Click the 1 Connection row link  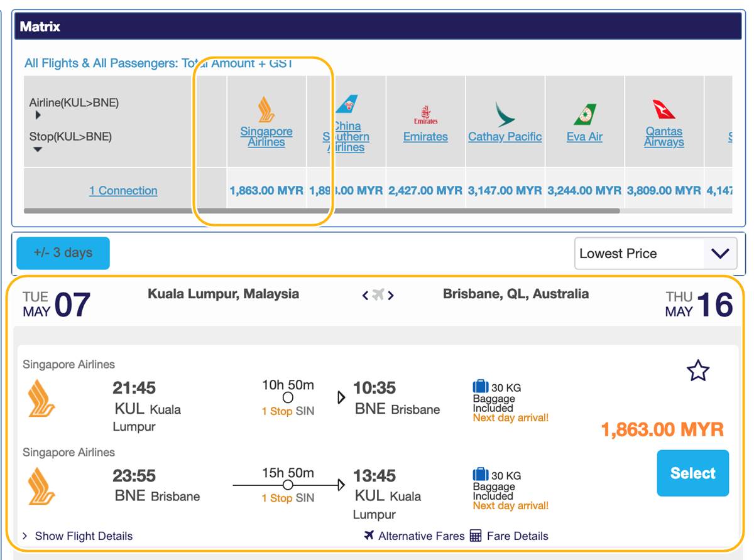click(123, 191)
